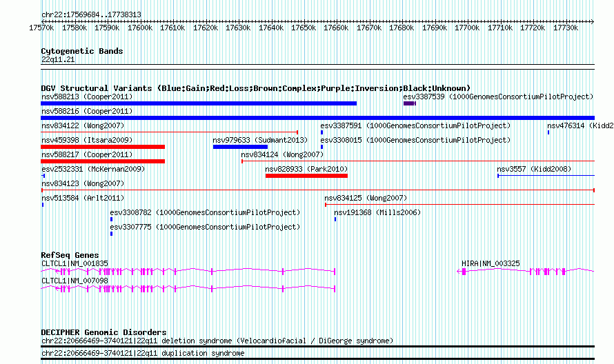Click the 17650k ruler tick
614x364 pixels.
point(304,28)
